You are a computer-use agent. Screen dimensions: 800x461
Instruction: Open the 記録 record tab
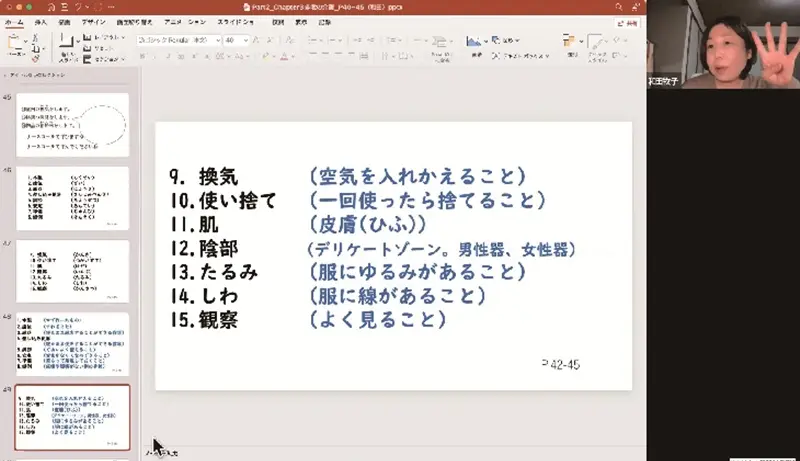coord(325,22)
